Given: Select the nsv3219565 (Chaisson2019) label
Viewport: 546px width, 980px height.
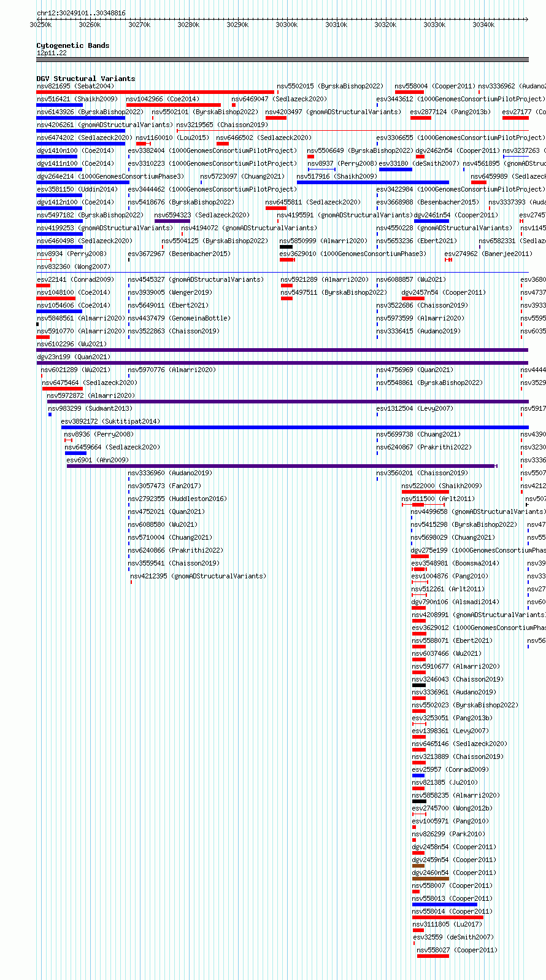Looking at the screenshot, I should [x=222, y=125].
